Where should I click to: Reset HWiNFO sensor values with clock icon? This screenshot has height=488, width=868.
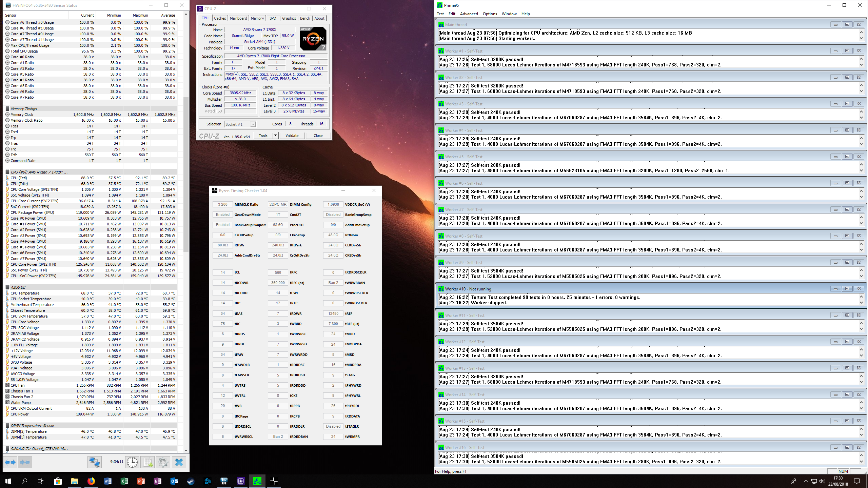[132, 462]
